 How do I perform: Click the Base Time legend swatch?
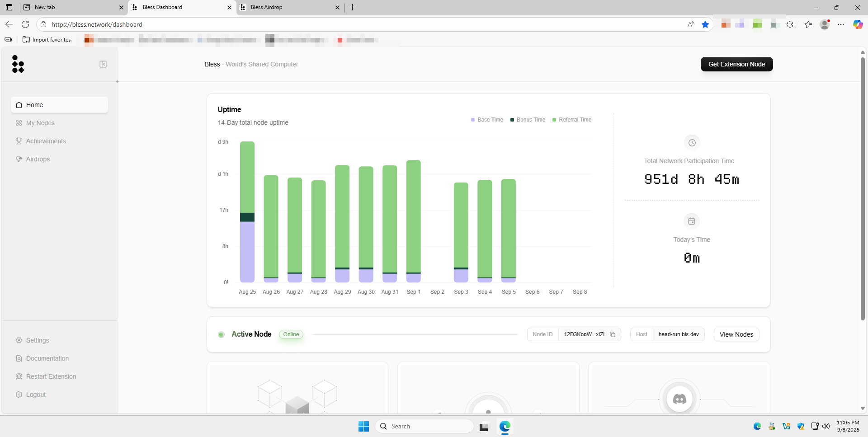pyautogui.click(x=473, y=120)
